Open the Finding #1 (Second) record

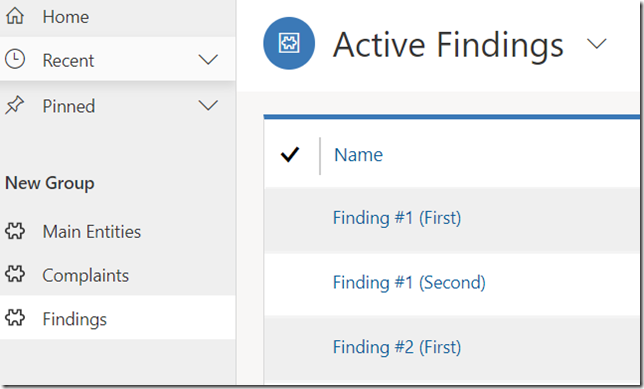click(409, 283)
